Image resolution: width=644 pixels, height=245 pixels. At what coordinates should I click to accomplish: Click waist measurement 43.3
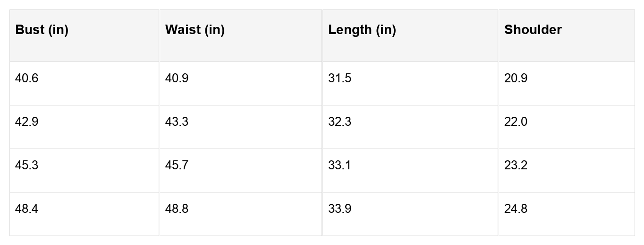(x=177, y=122)
